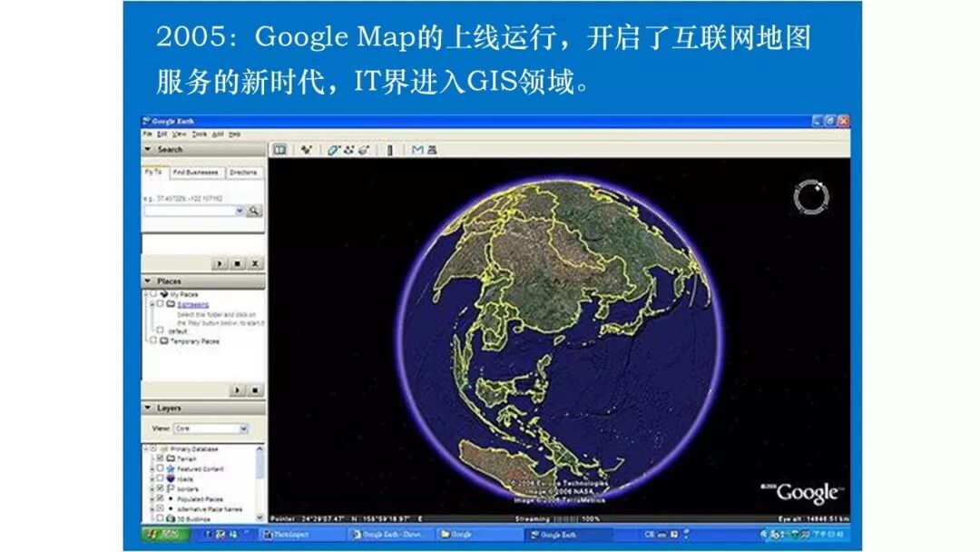Play the search results tour
Image resolution: width=980 pixels, height=552 pixels.
tap(220, 264)
